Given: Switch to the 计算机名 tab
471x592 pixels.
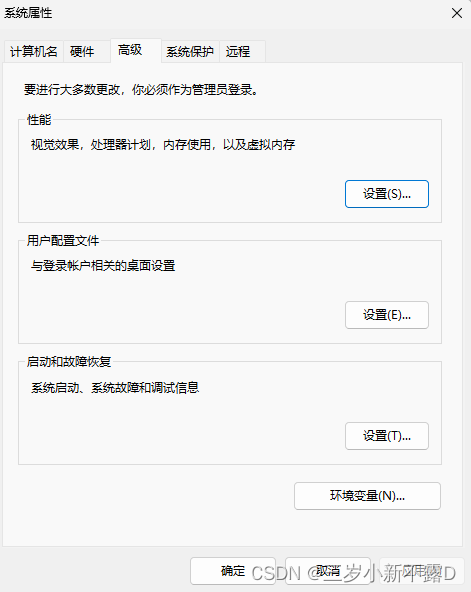Looking at the screenshot, I should [x=34, y=51].
